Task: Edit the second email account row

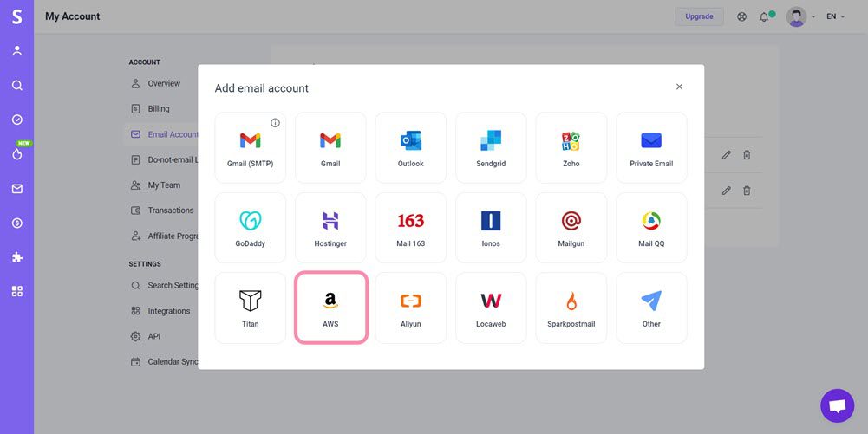Action: click(727, 191)
